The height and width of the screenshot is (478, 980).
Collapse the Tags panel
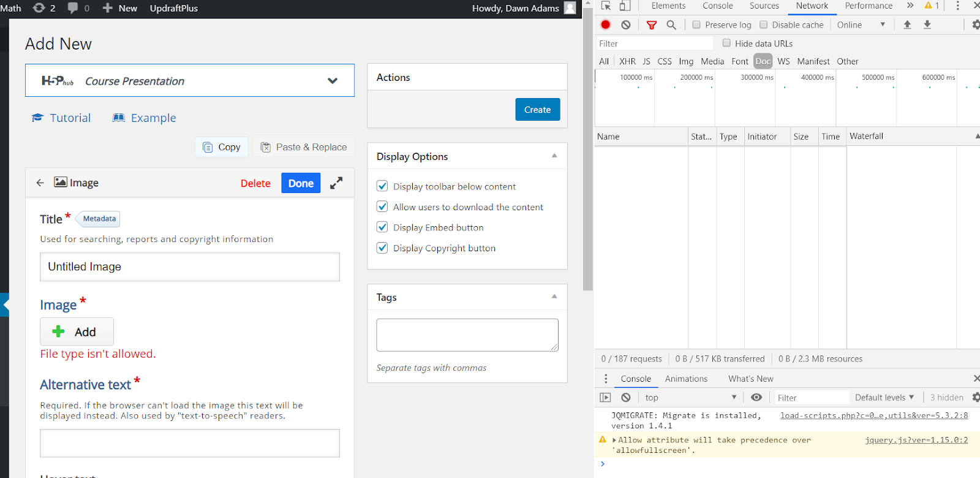554,297
